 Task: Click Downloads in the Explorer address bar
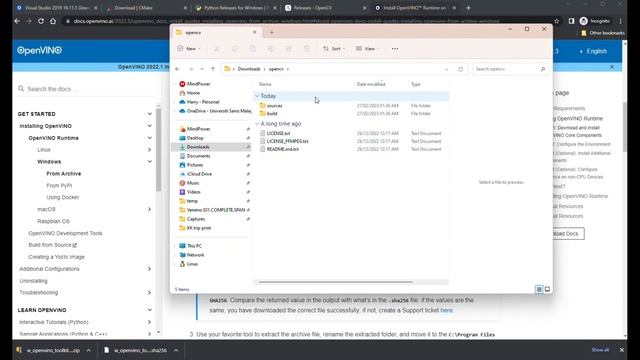tap(249, 69)
